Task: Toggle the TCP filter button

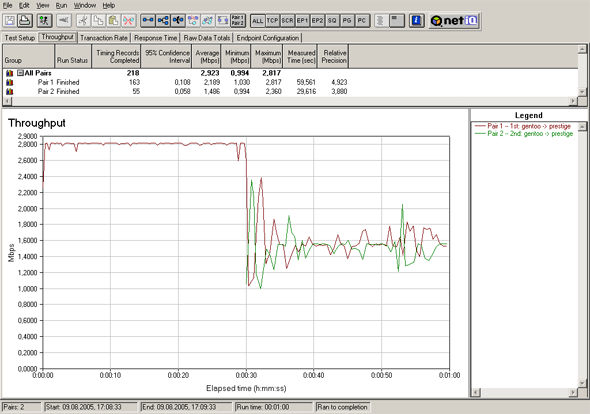Action: (272, 21)
